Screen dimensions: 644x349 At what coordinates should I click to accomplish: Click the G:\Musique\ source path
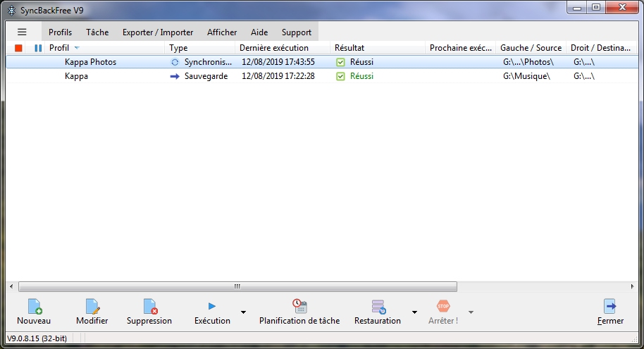click(x=526, y=76)
